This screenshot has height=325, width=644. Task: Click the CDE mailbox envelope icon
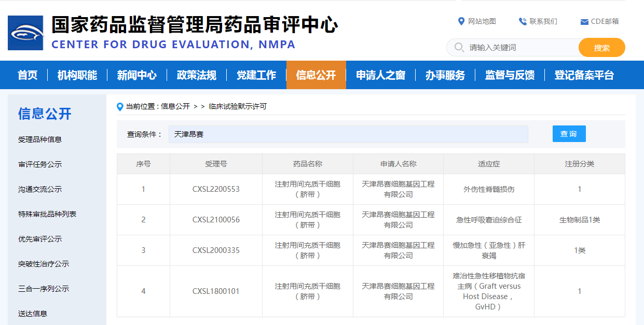(584, 22)
